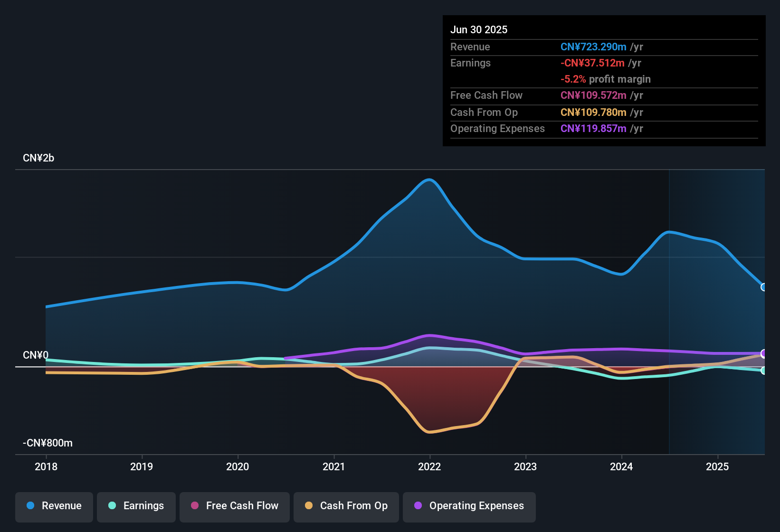Image resolution: width=780 pixels, height=532 pixels.
Task: Select the pink Free Cash Flow dot icon
Action: (195, 506)
